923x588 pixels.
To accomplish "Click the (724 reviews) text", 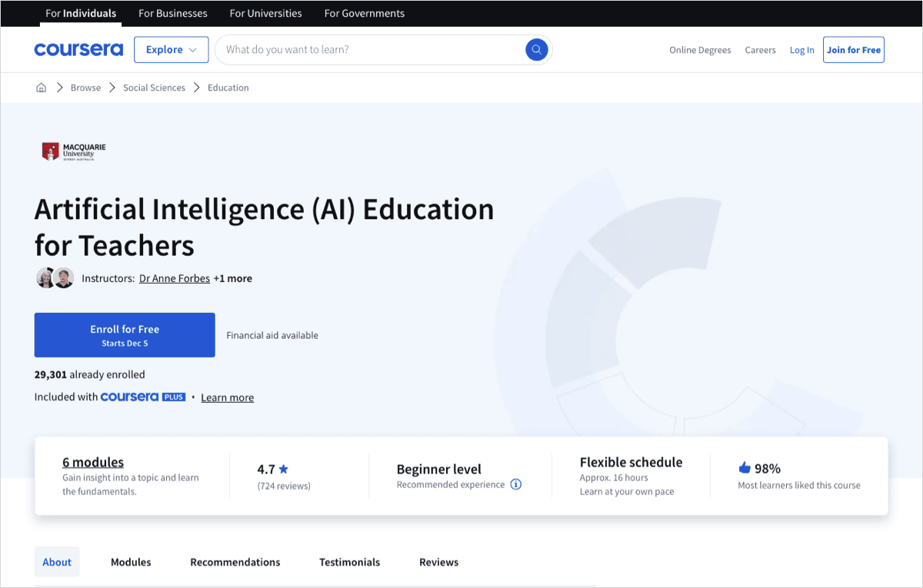I will pyautogui.click(x=284, y=486).
